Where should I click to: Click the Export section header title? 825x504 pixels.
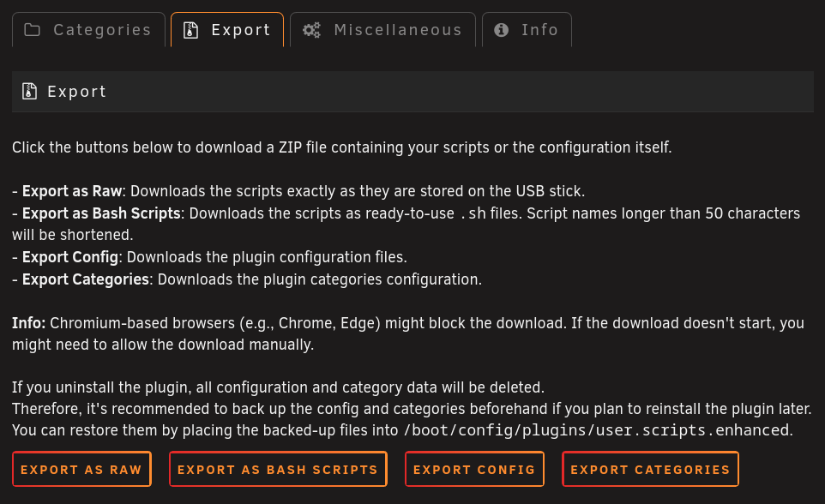pos(77,92)
